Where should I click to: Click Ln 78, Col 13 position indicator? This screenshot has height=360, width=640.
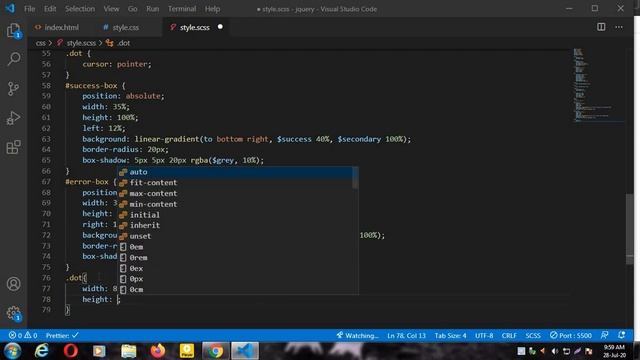click(406, 335)
